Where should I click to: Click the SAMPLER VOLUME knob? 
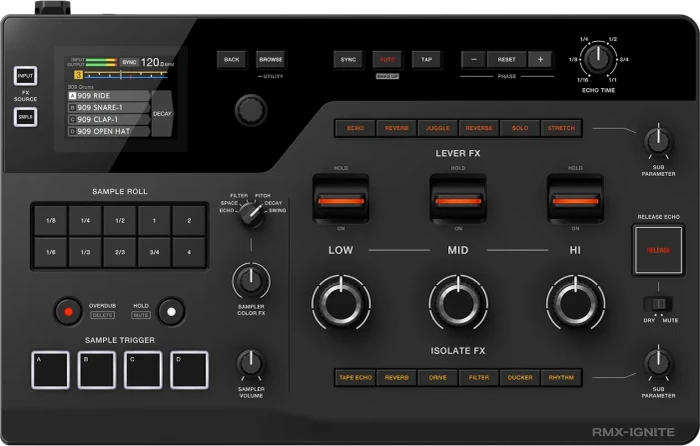click(251, 364)
